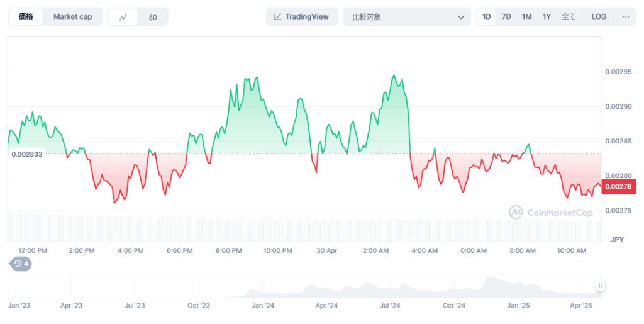Image resolution: width=644 pixels, height=324 pixels.
Task: Click the CoinMarketCap watermark logo
Action: (551, 213)
